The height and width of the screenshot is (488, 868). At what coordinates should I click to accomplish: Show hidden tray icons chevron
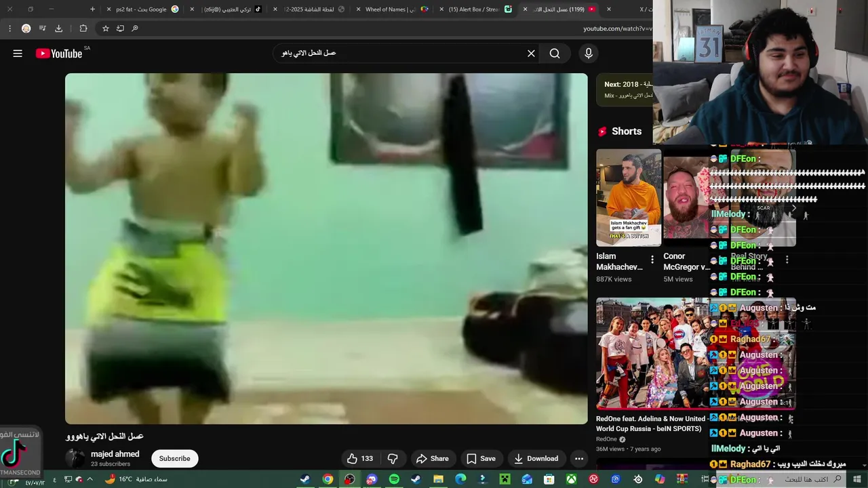(x=90, y=479)
